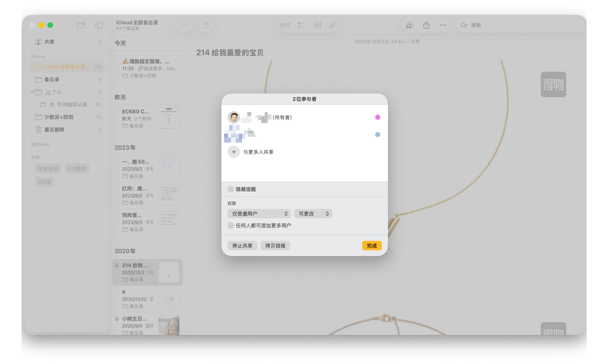Open the collaboration people icon

tap(409, 25)
